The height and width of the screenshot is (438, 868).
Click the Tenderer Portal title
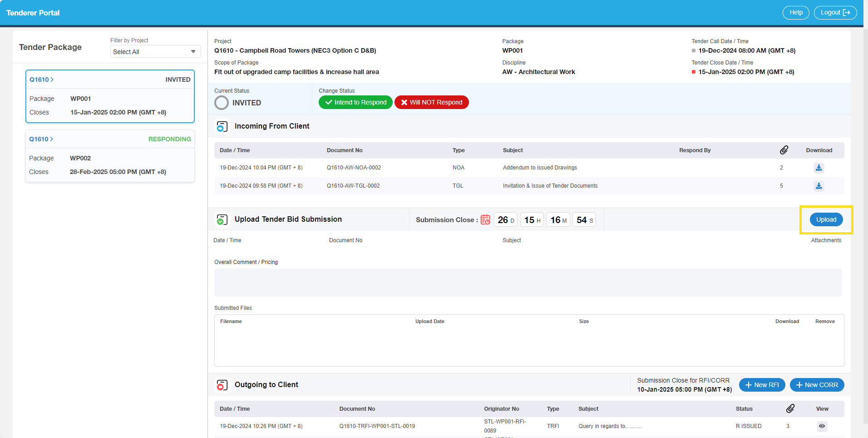(33, 13)
